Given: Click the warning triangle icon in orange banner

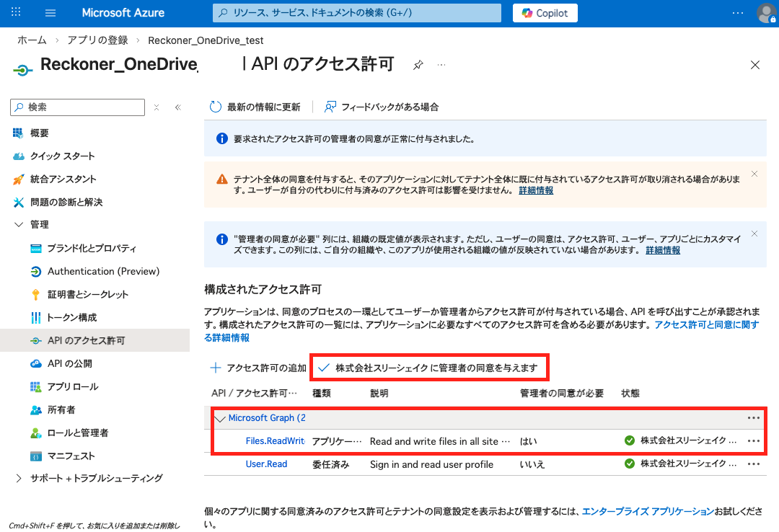Looking at the screenshot, I should (221, 179).
